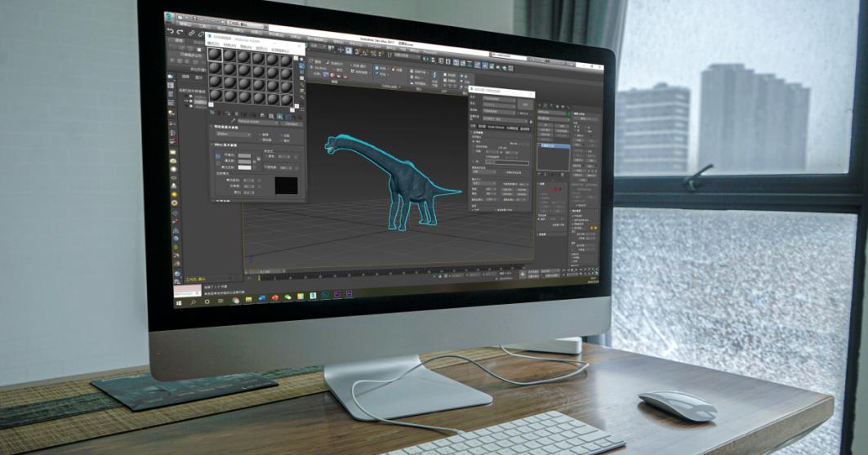Click the Mirror tool in main toolbar
The height and width of the screenshot is (455, 868).
[x=425, y=59]
